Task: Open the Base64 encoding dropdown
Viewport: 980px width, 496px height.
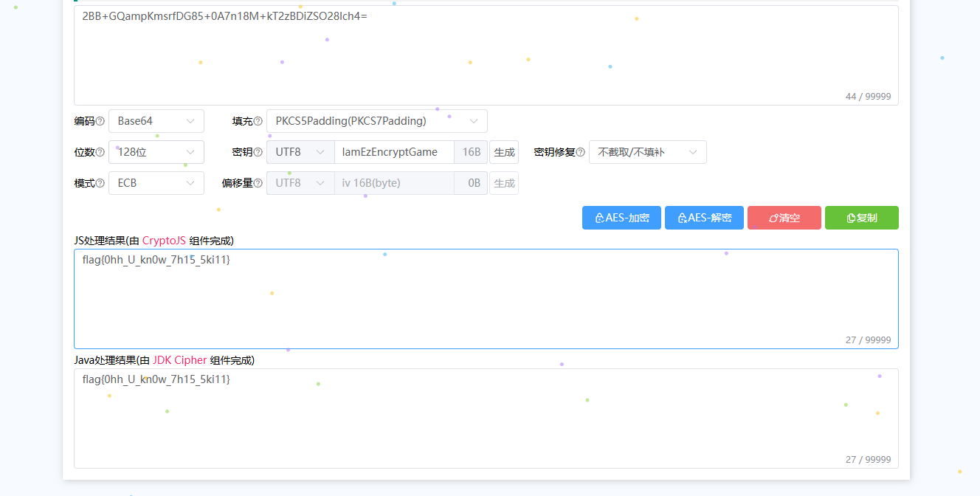Action: (156, 121)
